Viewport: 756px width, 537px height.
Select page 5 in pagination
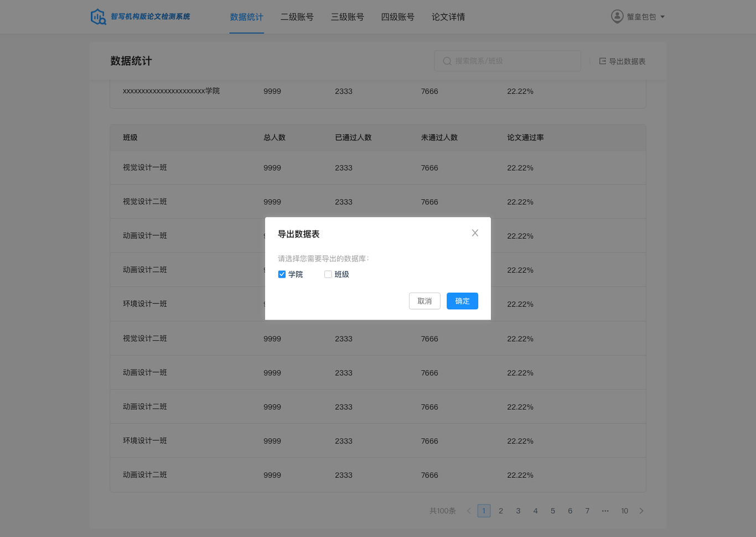point(553,511)
